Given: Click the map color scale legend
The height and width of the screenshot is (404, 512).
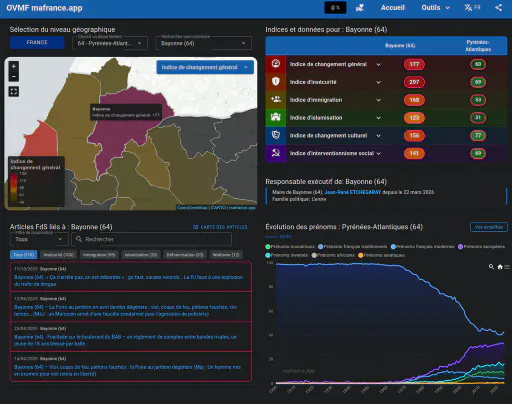Looking at the screenshot, I should coord(35,181).
